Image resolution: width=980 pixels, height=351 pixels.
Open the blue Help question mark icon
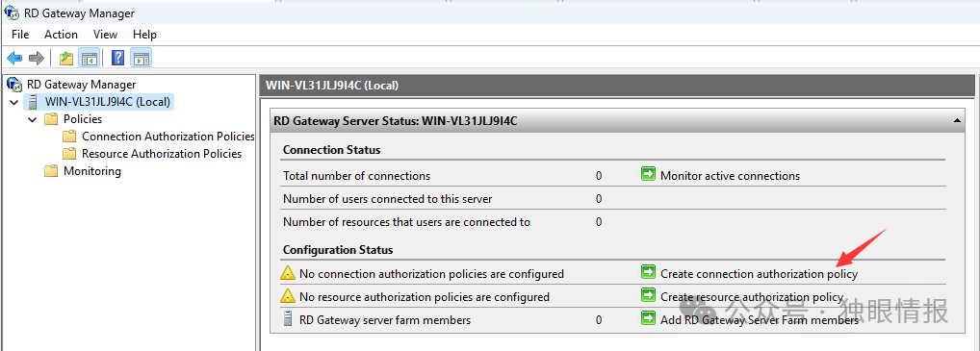pos(118,59)
